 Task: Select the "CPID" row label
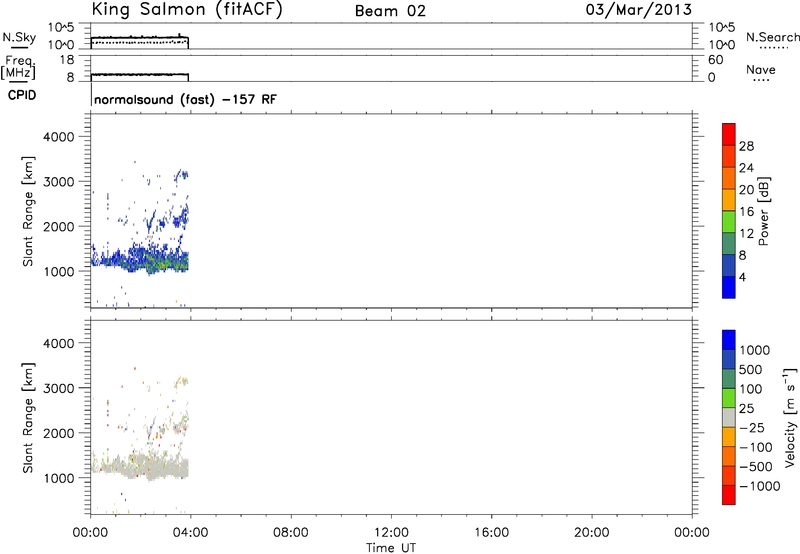tap(22, 95)
